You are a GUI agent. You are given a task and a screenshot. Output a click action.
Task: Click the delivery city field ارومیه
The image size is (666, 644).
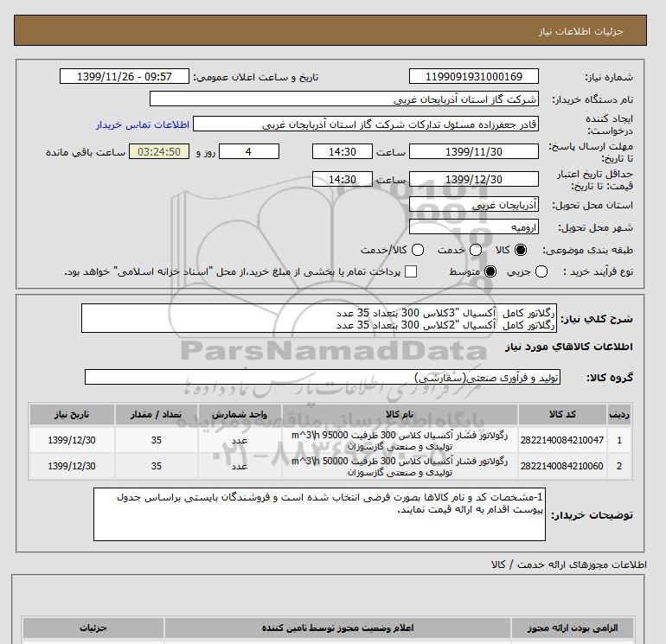(474, 227)
